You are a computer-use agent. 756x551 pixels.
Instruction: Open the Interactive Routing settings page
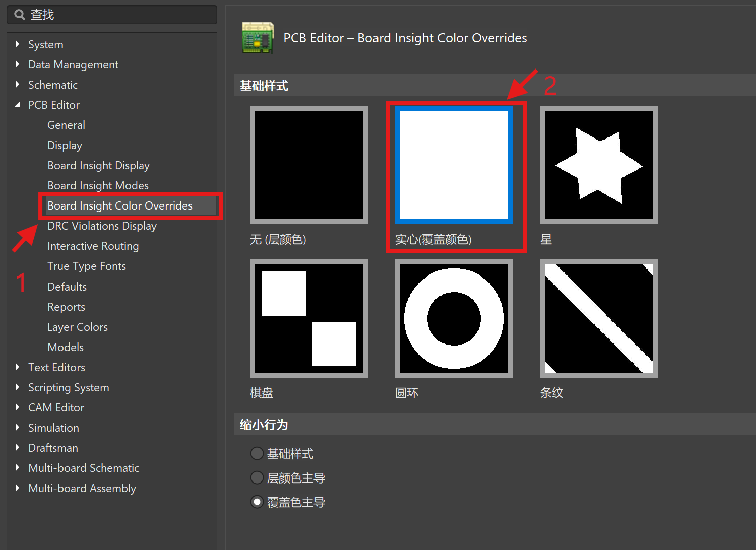pyautogui.click(x=93, y=246)
